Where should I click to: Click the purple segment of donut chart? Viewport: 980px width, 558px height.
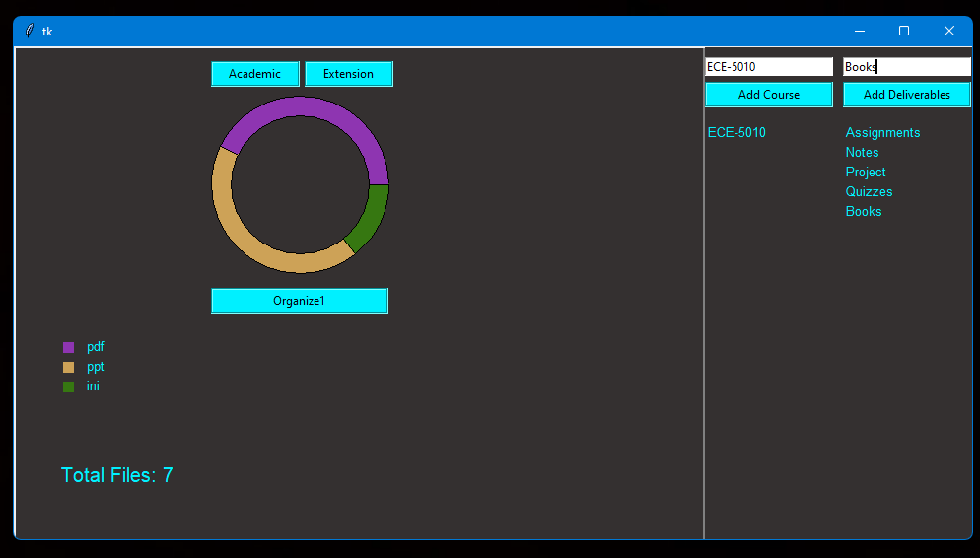tap(301, 107)
